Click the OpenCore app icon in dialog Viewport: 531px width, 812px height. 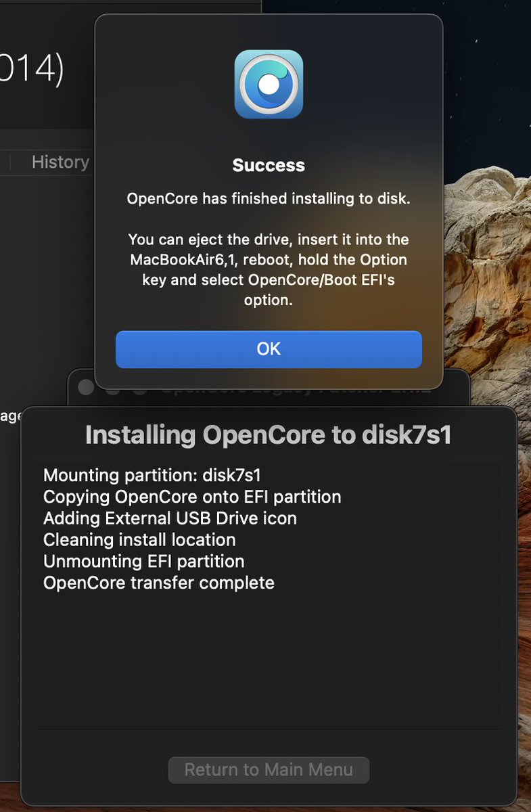(x=269, y=85)
